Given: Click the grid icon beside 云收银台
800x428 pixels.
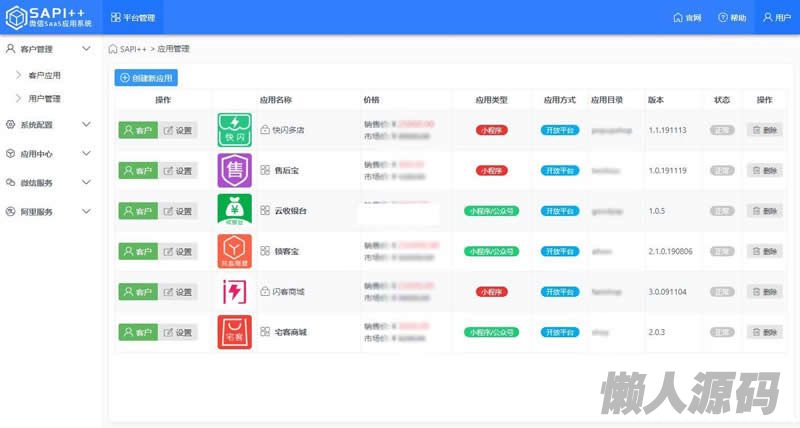Looking at the screenshot, I should (x=265, y=210).
